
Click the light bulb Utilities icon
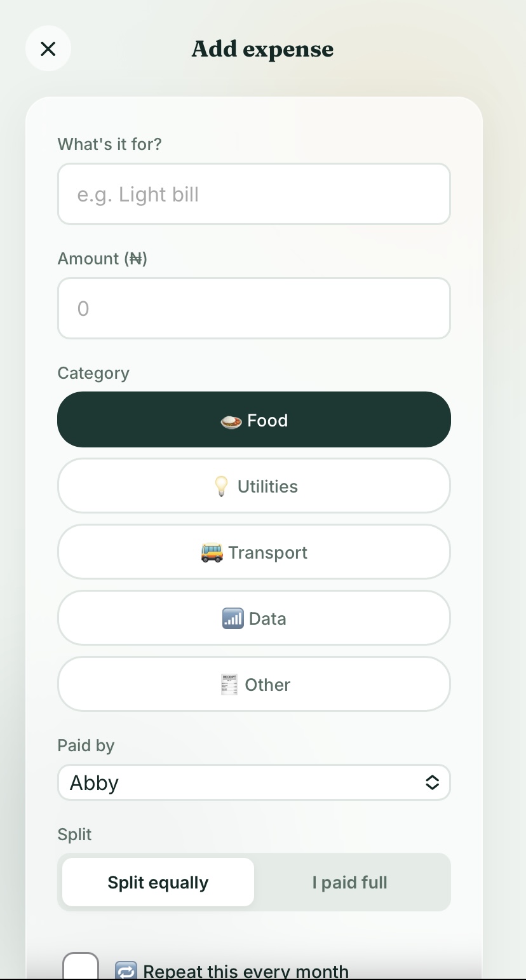coord(220,487)
